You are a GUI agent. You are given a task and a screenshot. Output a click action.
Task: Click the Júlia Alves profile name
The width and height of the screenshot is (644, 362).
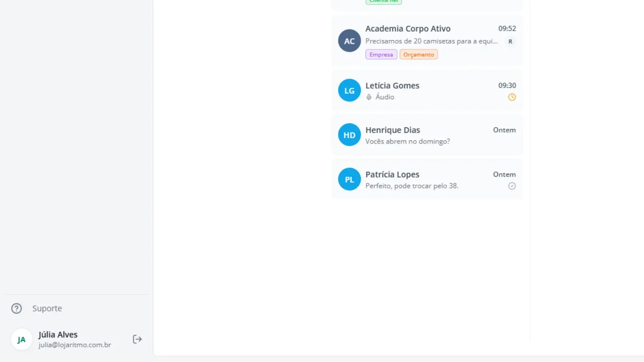click(x=58, y=335)
